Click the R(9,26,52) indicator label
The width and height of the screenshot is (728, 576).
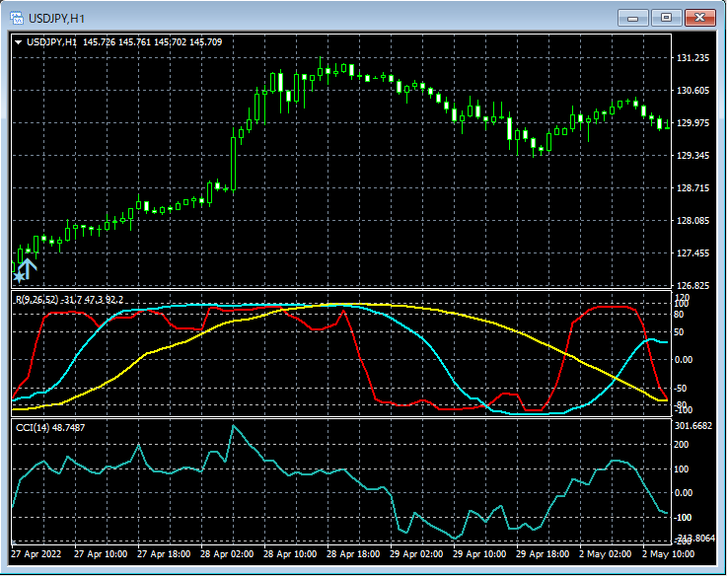click(x=36, y=300)
